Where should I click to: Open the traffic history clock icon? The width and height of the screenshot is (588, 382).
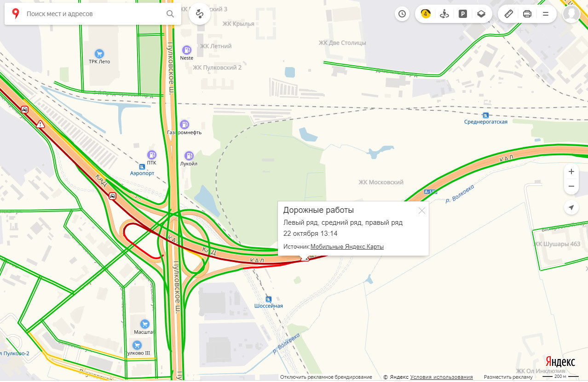[402, 14]
